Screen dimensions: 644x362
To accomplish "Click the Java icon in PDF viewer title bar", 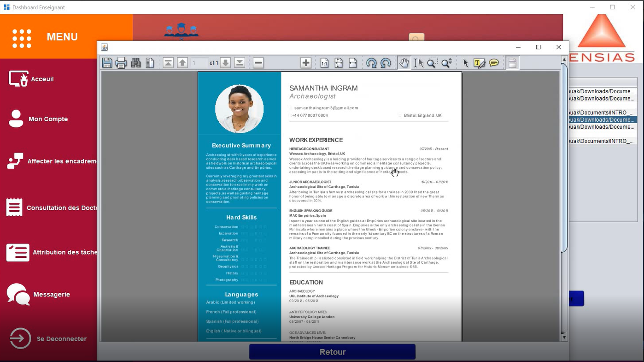I will (x=105, y=47).
